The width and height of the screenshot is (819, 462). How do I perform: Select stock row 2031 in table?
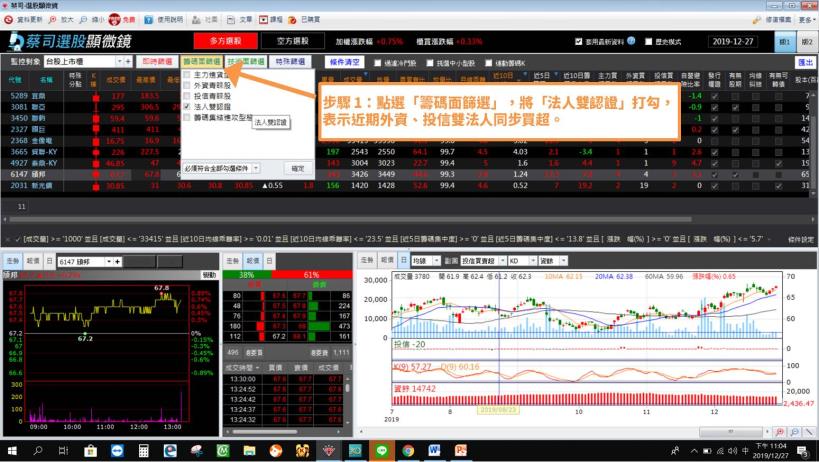tap(407, 185)
